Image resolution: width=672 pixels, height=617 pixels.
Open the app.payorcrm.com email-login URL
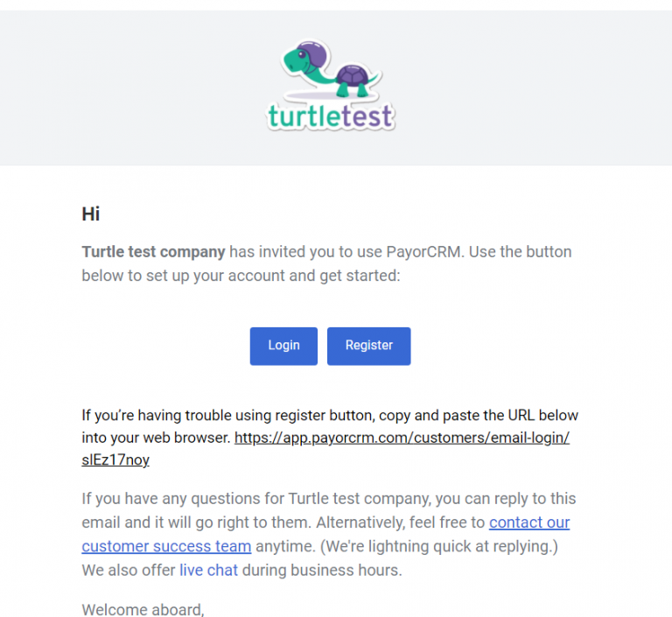[x=402, y=438]
